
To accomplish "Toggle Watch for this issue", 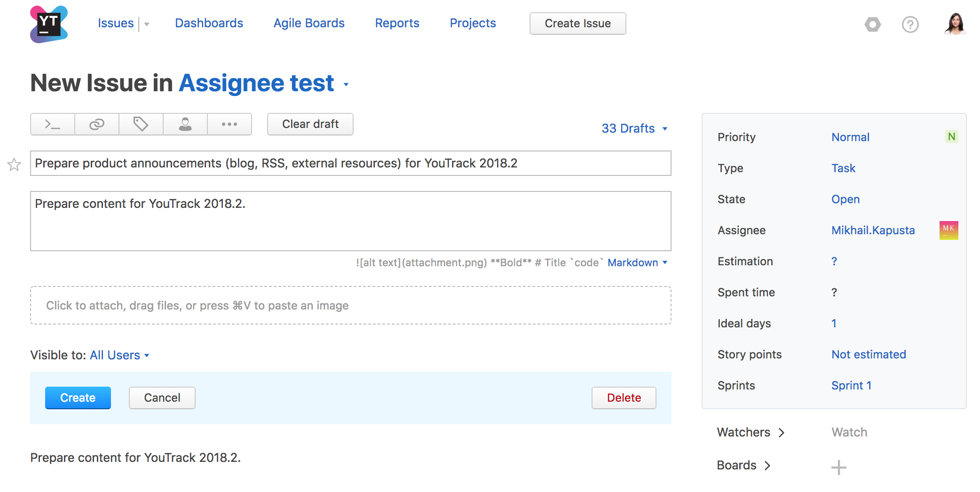I will pyautogui.click(x=849, y=432).
